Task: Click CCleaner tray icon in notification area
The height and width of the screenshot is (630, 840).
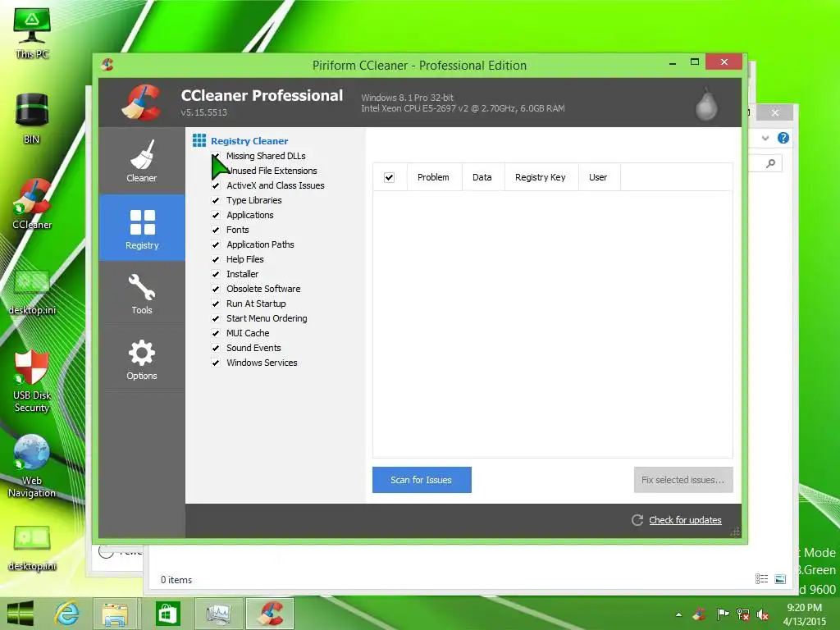Action: (699, 614)
